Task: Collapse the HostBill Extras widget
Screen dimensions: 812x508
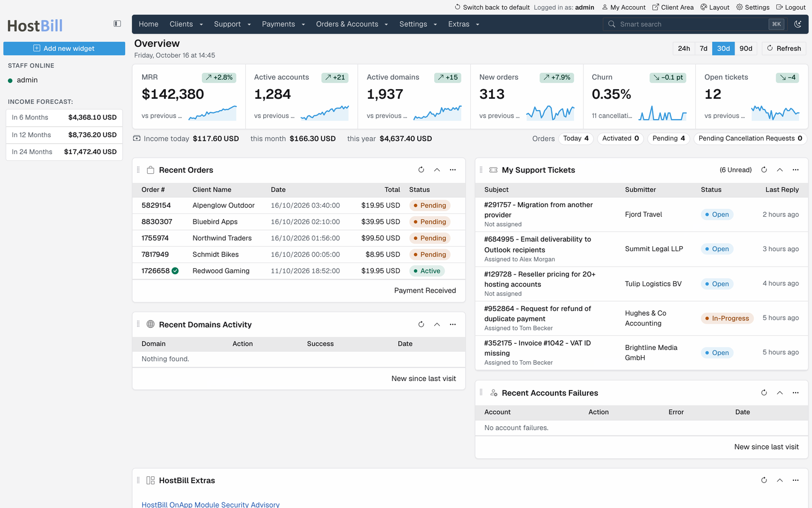Action: [x=780, y=480]
